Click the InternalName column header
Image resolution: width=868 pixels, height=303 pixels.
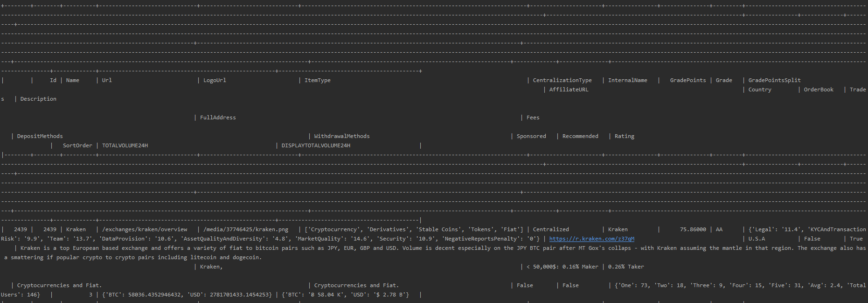tap(628, 80)
